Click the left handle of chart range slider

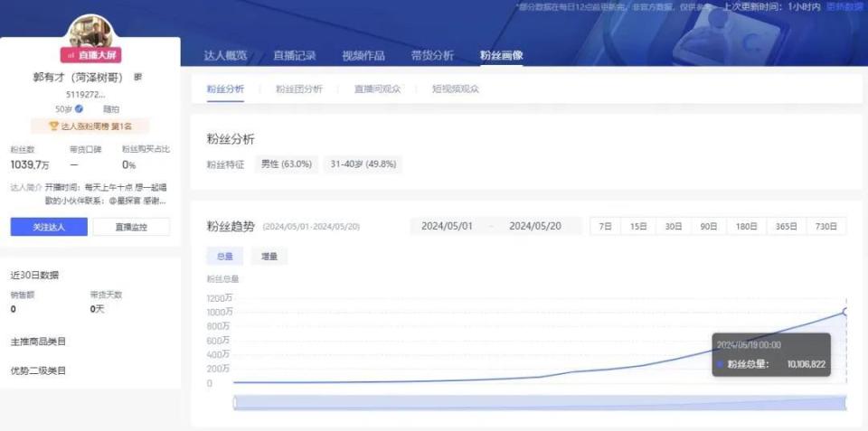234,403
